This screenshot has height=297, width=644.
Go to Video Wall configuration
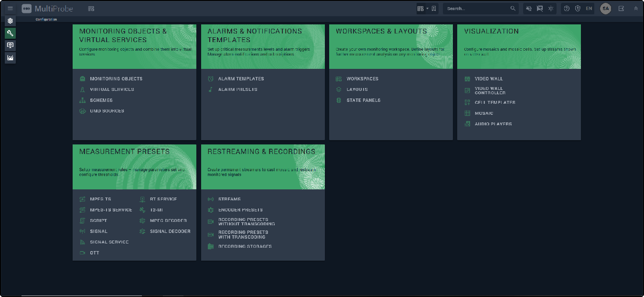488,79
